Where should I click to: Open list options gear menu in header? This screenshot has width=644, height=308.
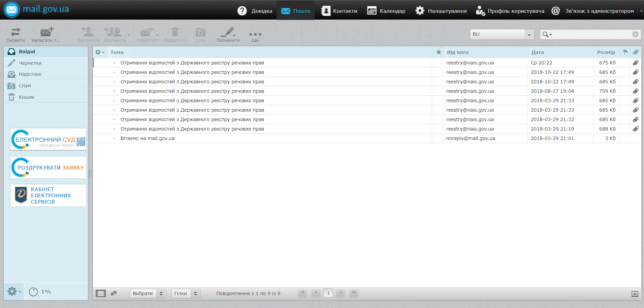point(100,52)
